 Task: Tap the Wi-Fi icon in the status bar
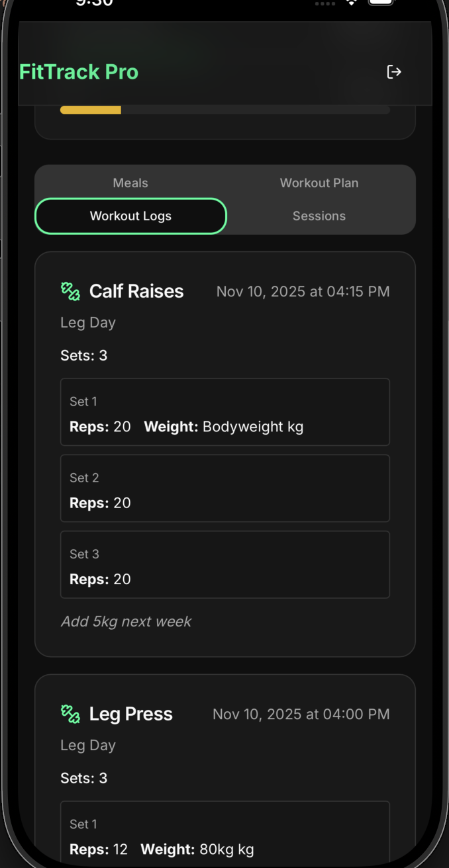[351, 3]
